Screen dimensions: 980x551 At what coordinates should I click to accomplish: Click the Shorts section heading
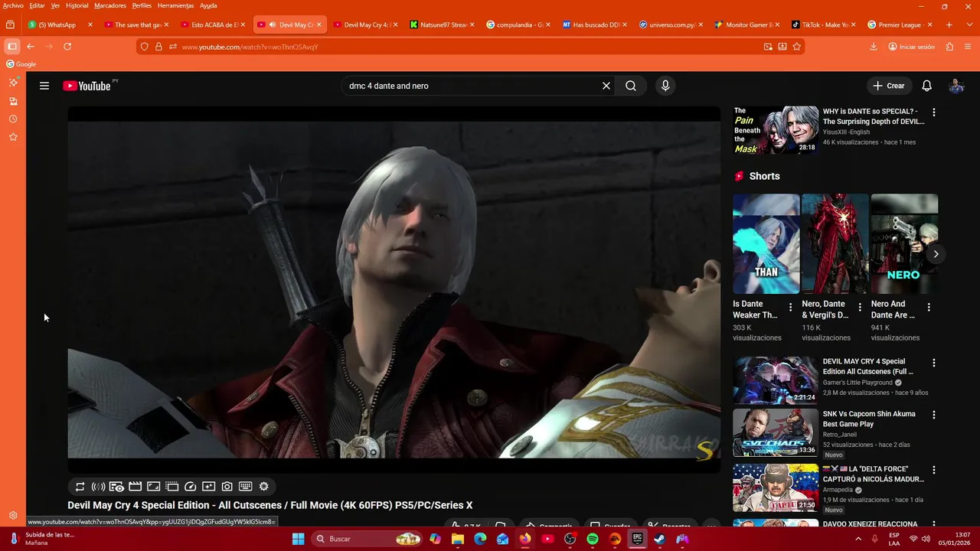click(x=764, y=176)
